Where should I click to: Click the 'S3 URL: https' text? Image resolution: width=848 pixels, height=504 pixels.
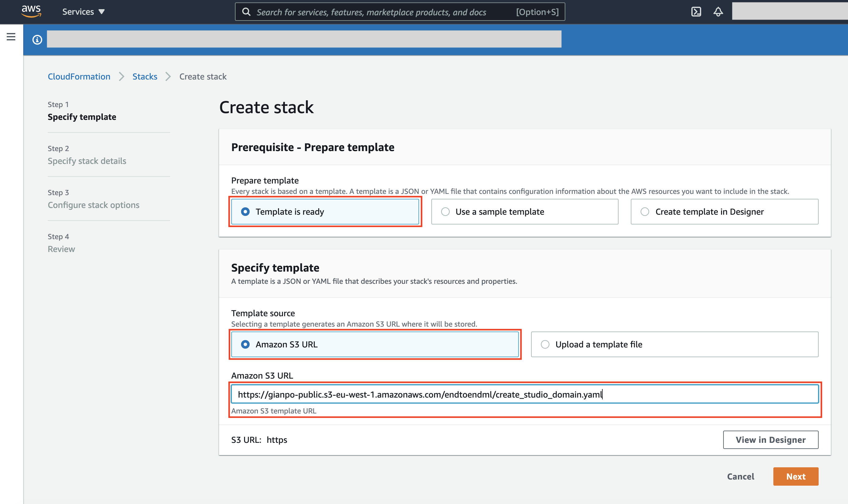(x=259, y=440)
